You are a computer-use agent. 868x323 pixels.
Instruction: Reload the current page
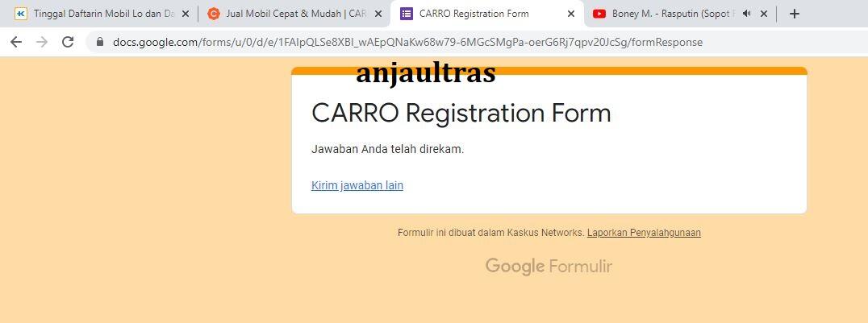[x=68, y=42]
